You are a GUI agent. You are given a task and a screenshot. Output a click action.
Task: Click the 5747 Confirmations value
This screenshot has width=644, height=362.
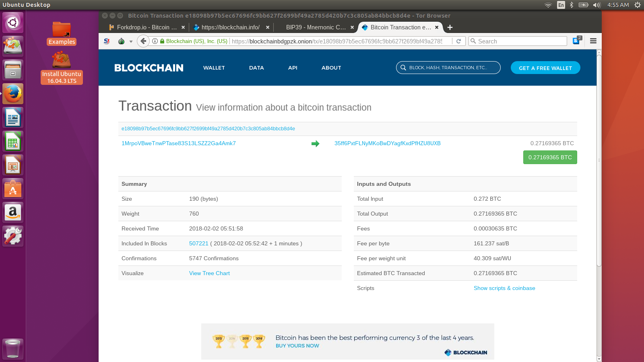214,258
